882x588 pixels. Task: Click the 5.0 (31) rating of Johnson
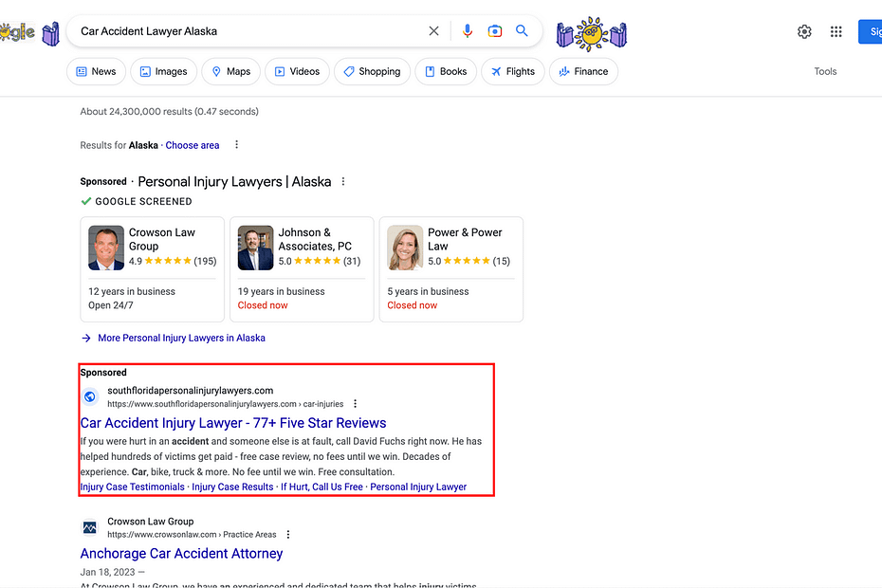(320, 261)
